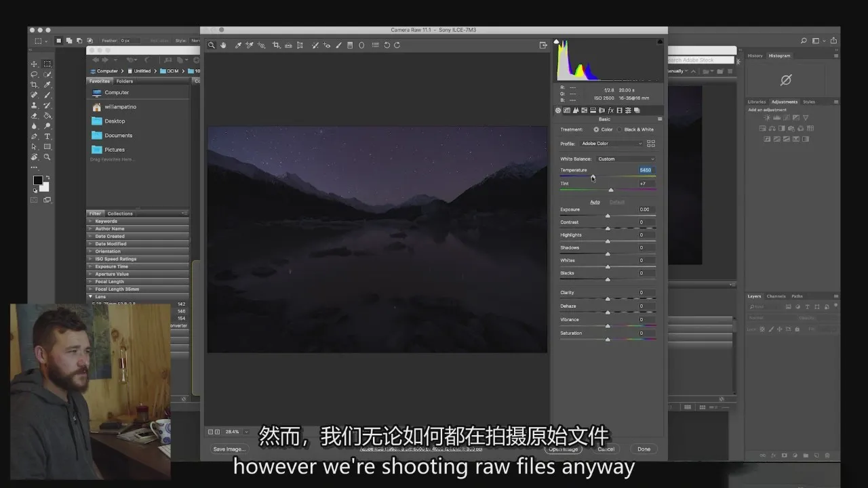Image resolution: width=868 pixels, height=488 pixels.
Task: Open the Effects (fx) panel tab
Action: click(x=610, y=110)
